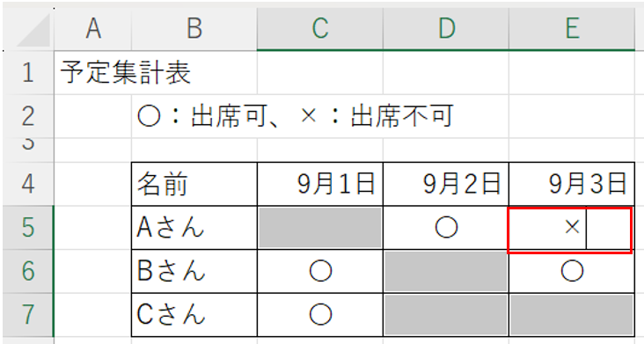Select column C header
This screenshot has width=644, height=344.
(320, 29)
